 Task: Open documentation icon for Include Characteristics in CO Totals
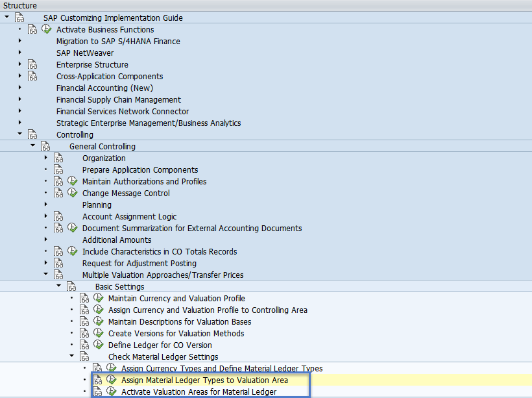point(58,251)
